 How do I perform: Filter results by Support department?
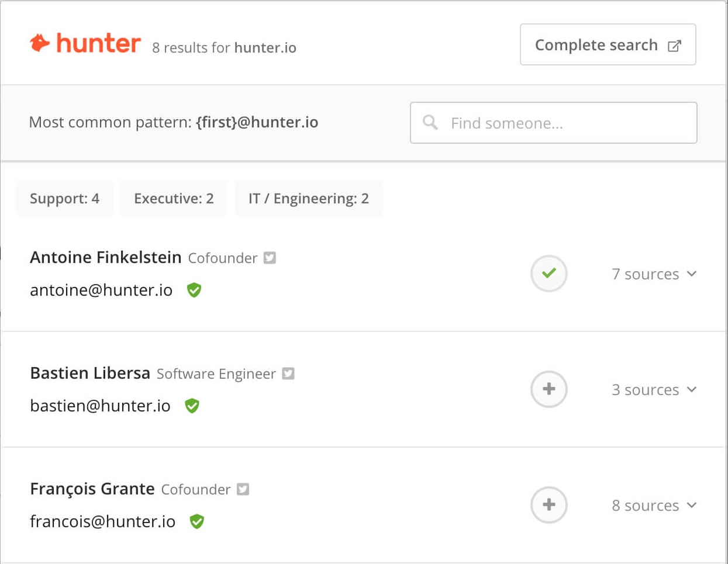coord(64,199)
